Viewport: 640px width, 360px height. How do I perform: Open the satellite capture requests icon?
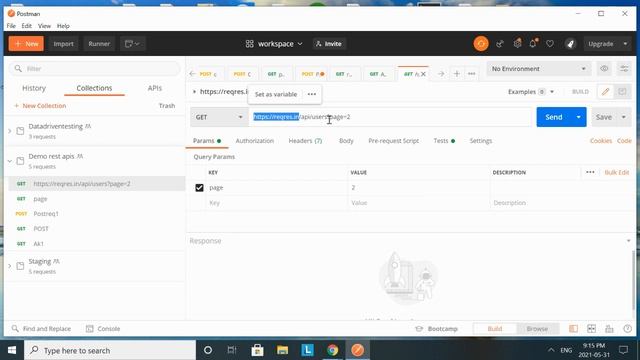pyautogui.click(x=500, y=44)
